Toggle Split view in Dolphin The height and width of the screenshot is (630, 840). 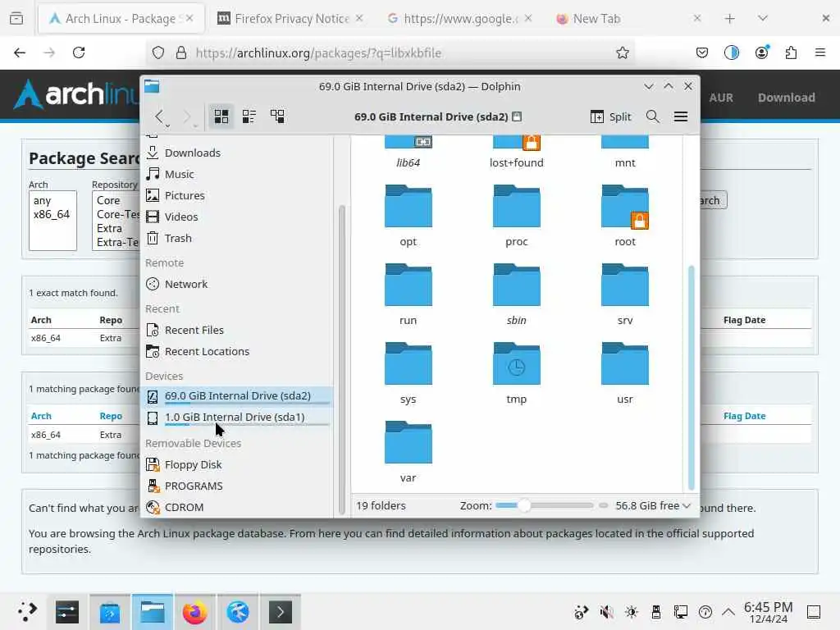(x=610, y=116)
